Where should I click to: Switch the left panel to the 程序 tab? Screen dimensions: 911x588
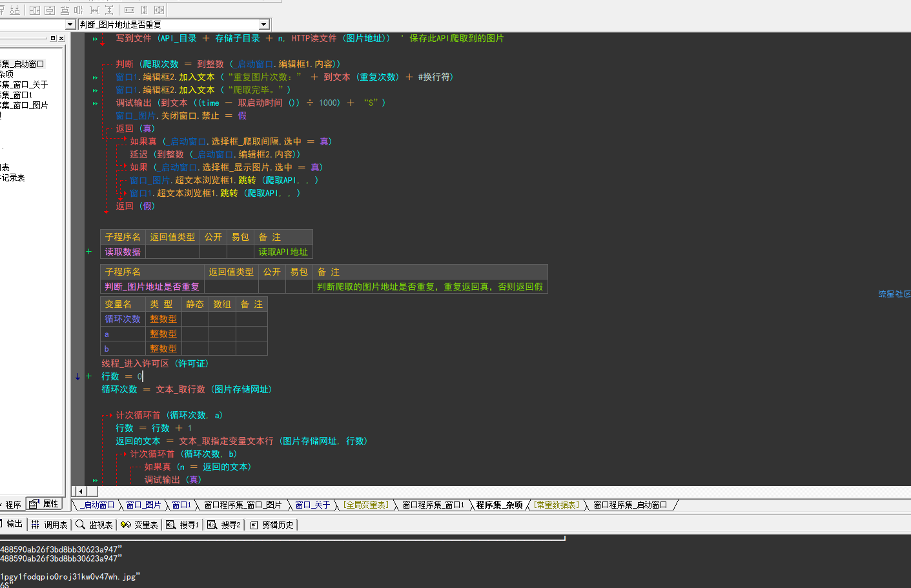click(x=11, y=504)
